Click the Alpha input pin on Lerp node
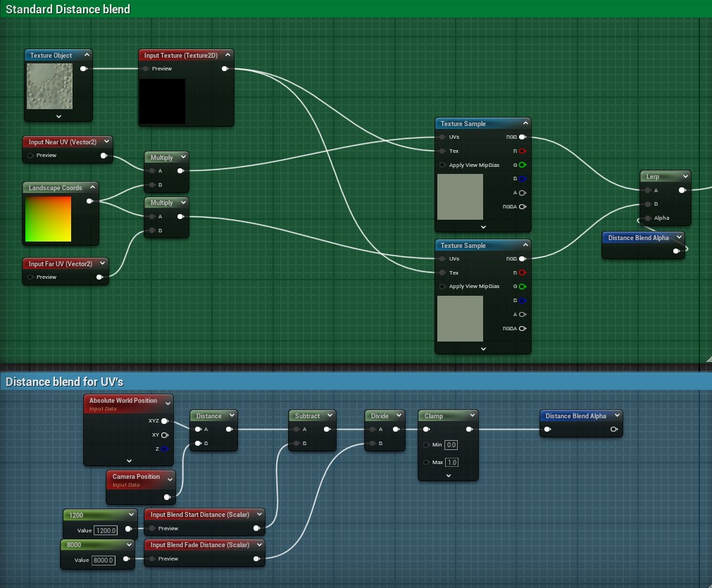Screen dimensions: 712x588 [x=647, y=218]
